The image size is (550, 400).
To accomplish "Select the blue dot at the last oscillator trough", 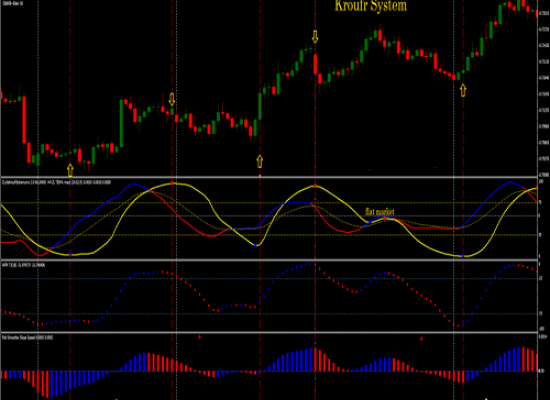I will coord(463,256).
